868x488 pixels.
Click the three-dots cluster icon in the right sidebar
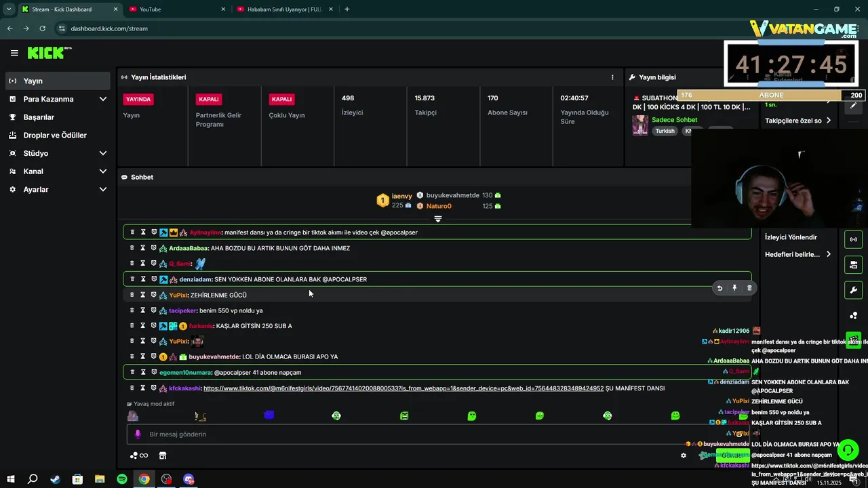pos(853,316)
